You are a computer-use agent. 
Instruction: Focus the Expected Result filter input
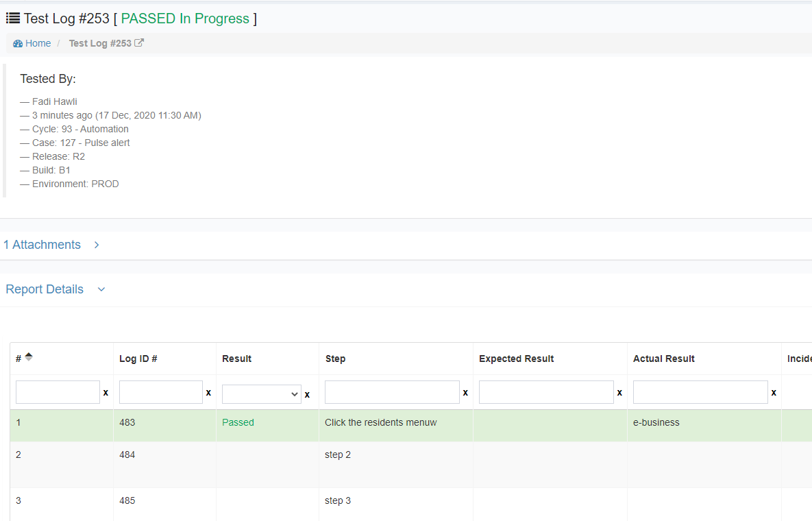(546, 392)
